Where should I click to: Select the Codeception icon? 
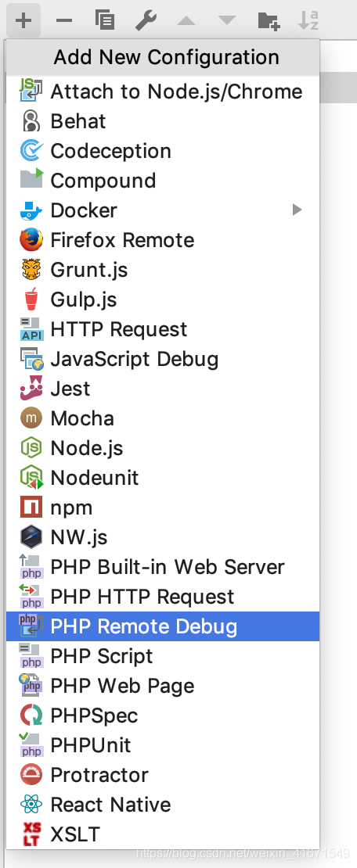pos(31,151)
